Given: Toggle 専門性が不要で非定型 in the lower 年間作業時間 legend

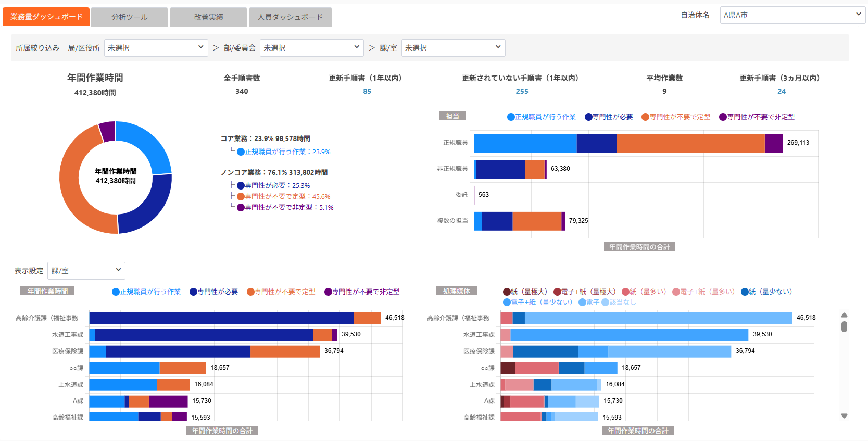Looking at the screenshot, I should [362, 292].
